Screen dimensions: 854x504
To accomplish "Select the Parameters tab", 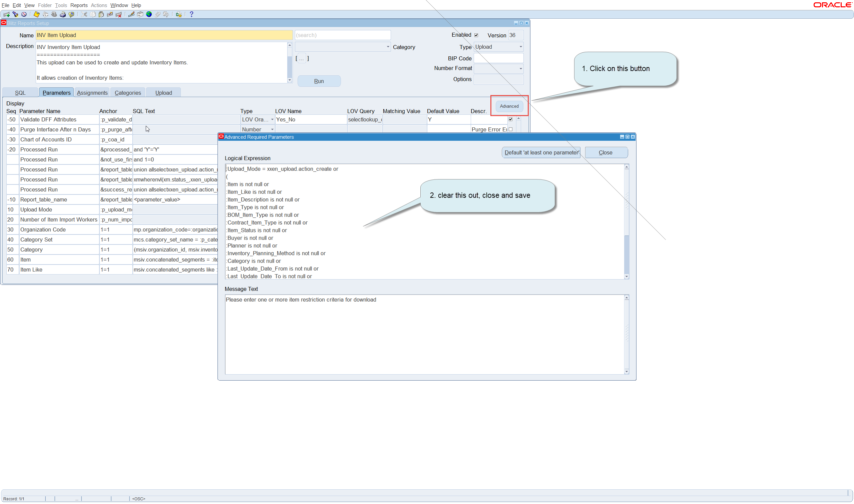I will tap(56, 93).
